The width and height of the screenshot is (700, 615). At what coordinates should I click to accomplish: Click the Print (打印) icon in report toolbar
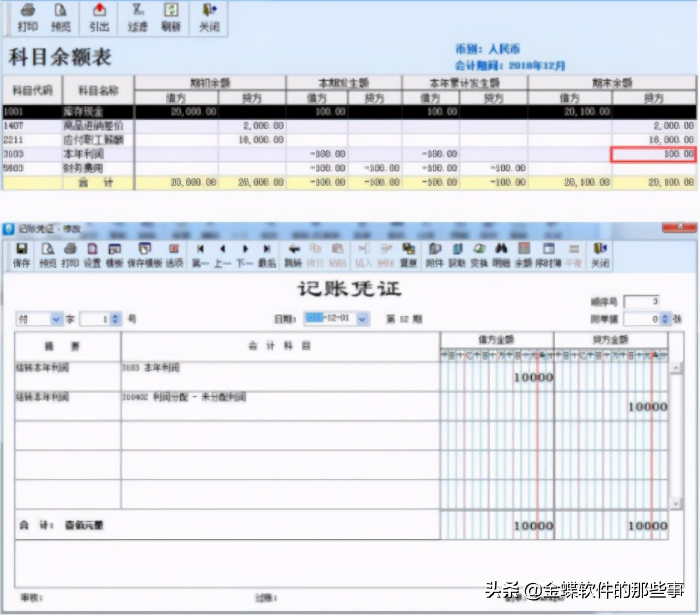(x=27, y=19)
